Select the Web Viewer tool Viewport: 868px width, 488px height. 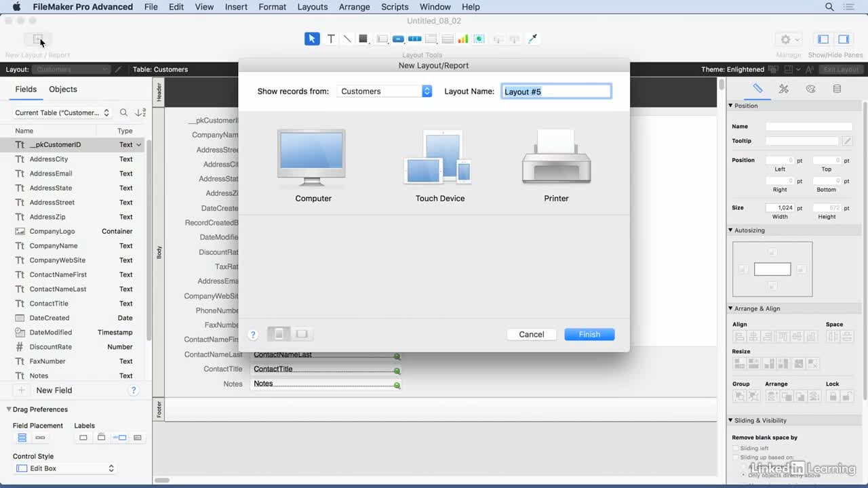479,39
